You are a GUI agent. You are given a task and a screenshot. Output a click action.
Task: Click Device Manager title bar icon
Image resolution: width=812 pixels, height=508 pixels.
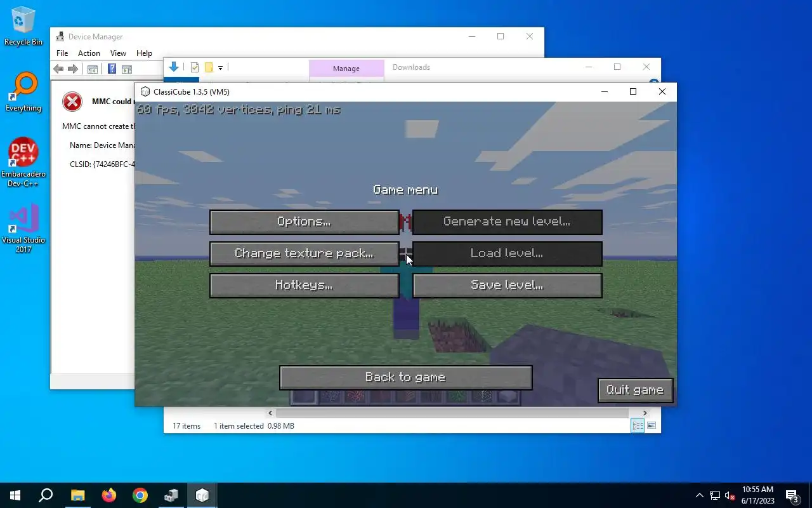click(x=60, y=37)
